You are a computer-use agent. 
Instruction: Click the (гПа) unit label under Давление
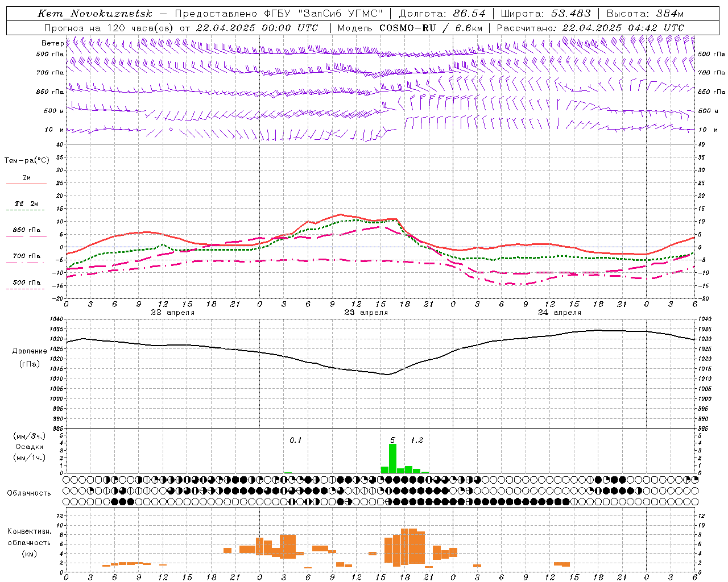[x=30, y=364]
